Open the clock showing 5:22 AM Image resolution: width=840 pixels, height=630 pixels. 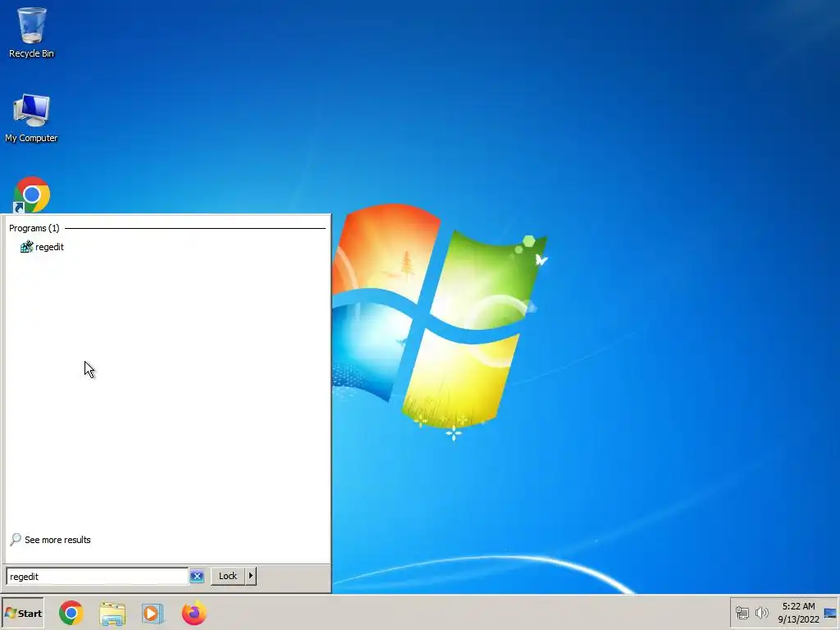click(798, 613)
